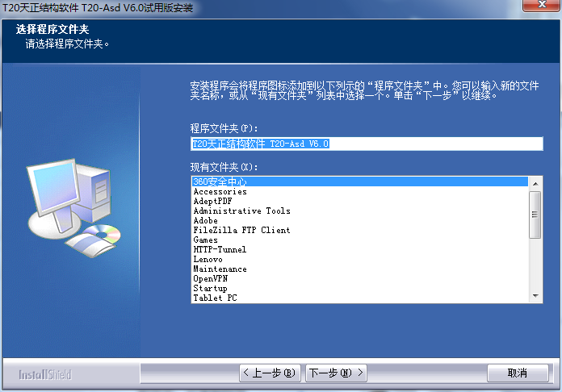
Task: Choose AdeptPDF from the folder list
Action: tap(360, 201)
